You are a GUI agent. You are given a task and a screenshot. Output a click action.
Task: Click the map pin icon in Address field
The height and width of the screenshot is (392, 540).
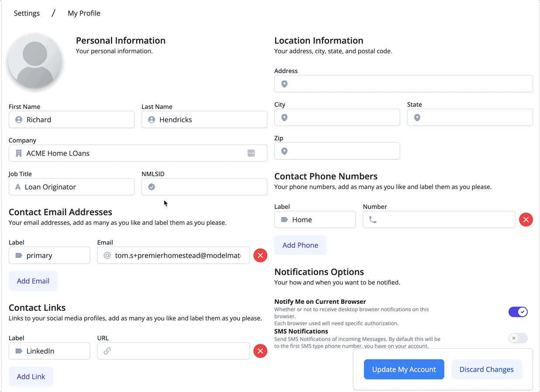[x=284, y=84]
